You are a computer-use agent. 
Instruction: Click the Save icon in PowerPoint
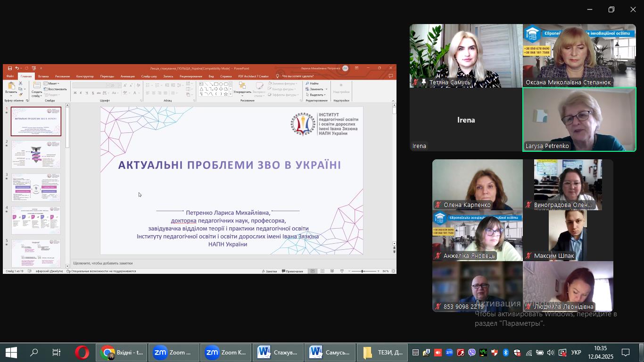click(9, 68)
